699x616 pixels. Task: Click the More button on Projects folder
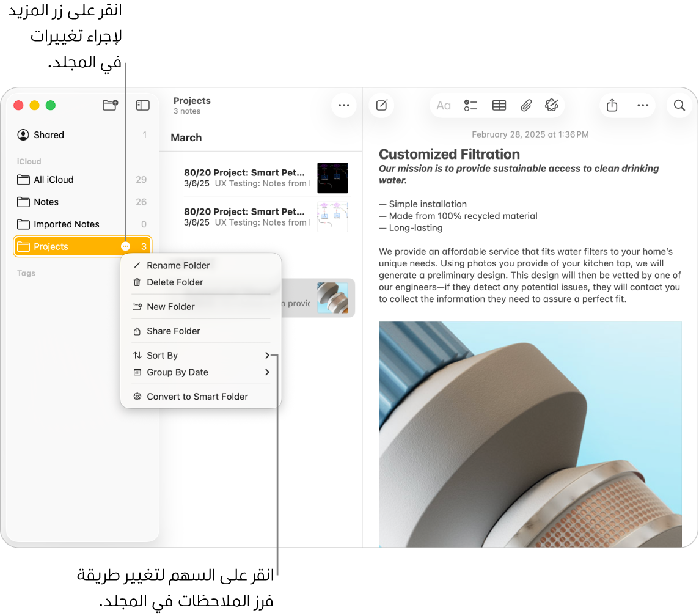coord(125,246)
